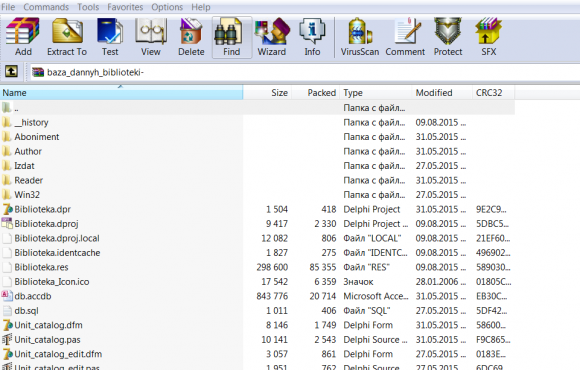Run Test on the archive
This screenshot has width=580, height=370.
pyautogui.click(x=110, y=37)
